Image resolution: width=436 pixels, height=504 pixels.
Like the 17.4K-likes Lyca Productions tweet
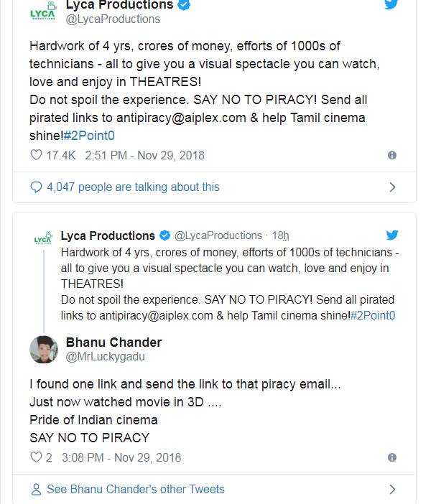click(36, 155)
